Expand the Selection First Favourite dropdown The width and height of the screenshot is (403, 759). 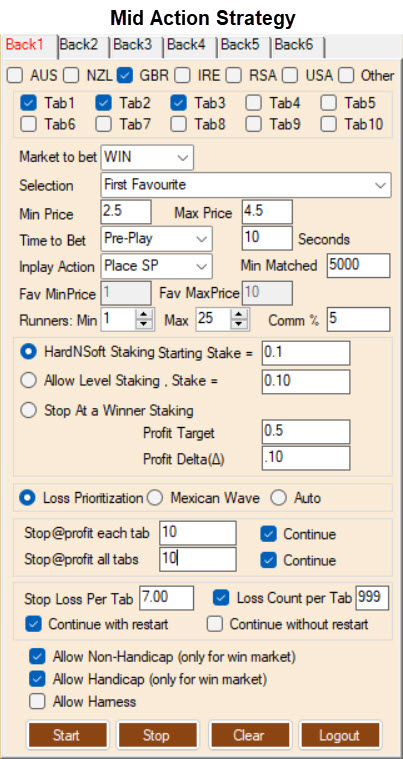coord(246,185)
